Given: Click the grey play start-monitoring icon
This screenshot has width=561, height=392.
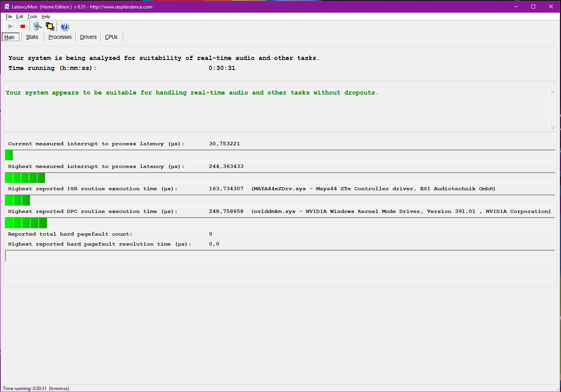Looking at the screenshot, I should click(11, 27).
